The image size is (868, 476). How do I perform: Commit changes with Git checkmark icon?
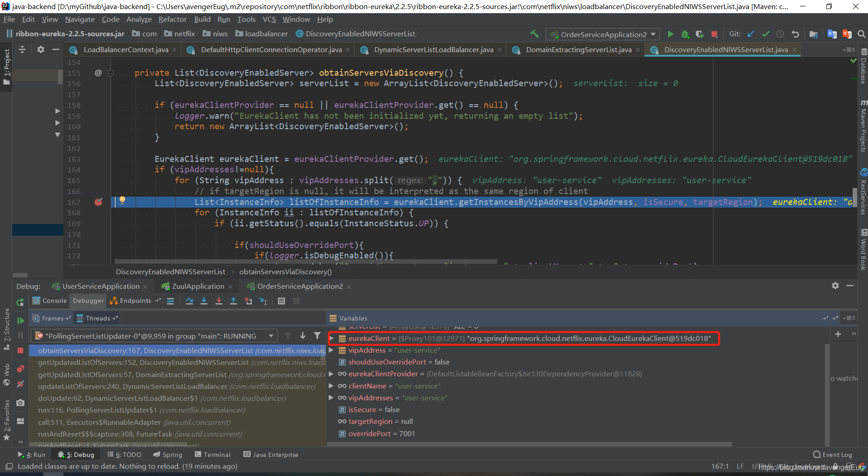766,34
